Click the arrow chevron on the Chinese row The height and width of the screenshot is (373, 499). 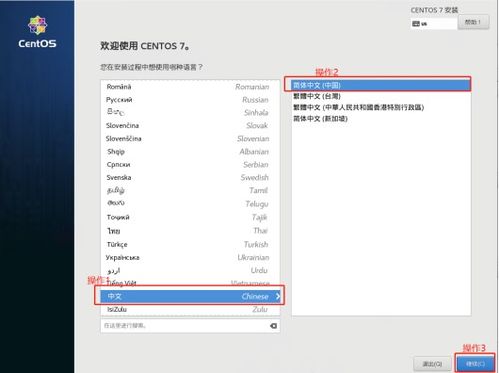coord(278,296)
